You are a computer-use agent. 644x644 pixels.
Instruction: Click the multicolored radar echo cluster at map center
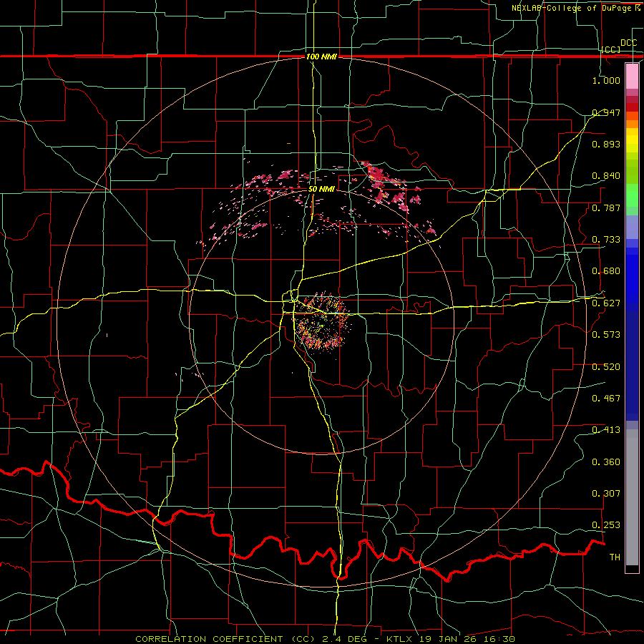pyautogui.click(x=323, y=321)
